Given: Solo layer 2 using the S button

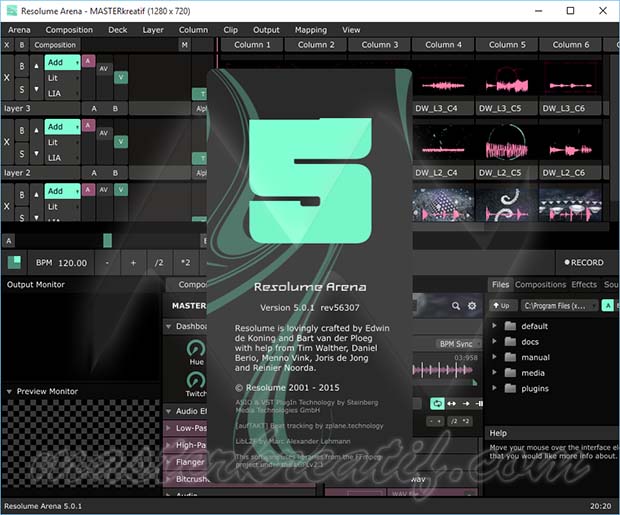Looking at the screenshot, I should [22, 154].
